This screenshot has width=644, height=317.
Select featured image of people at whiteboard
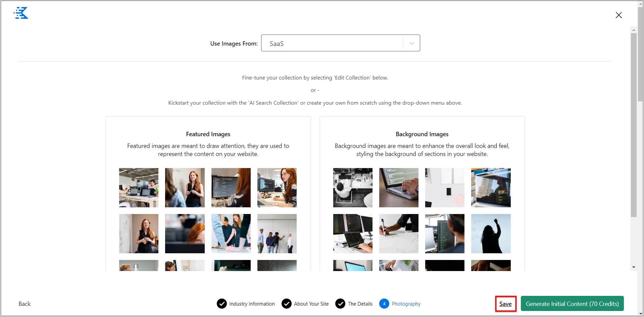point(277,233)
